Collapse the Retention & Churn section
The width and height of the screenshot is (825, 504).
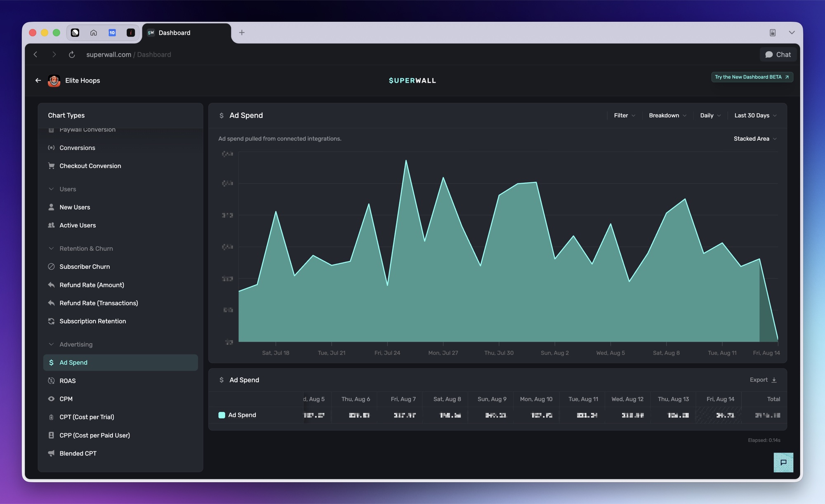pos(51,248)
